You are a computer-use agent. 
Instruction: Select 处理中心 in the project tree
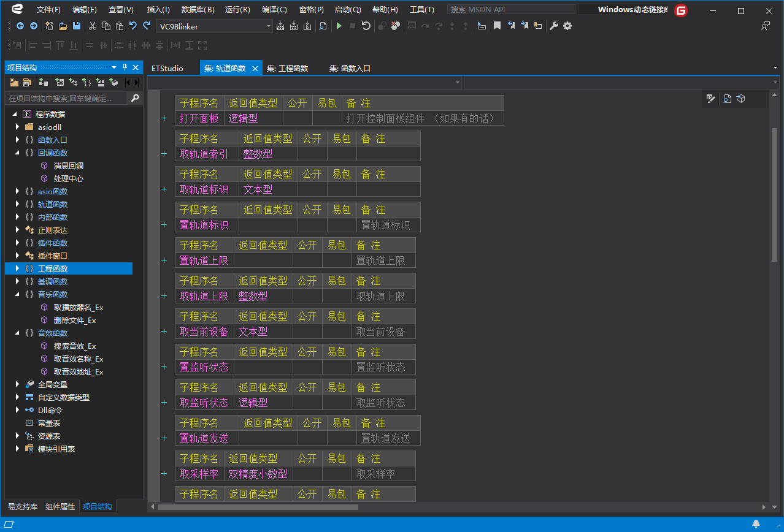pyautogui.click(x=69, y=178)
